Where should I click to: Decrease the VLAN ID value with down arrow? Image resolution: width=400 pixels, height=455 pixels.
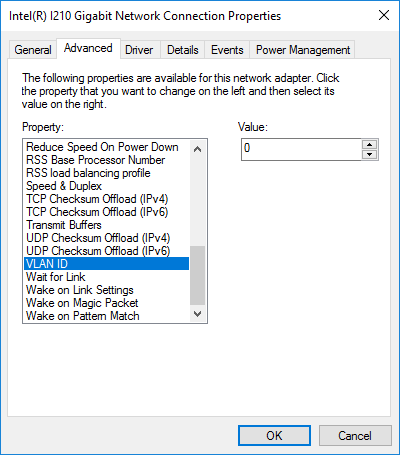click(x=369, y=154)
